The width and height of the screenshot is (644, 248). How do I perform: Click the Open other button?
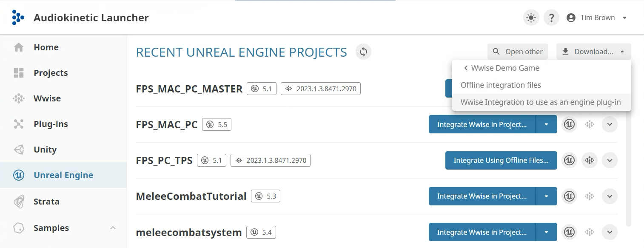tap(518, 52)
